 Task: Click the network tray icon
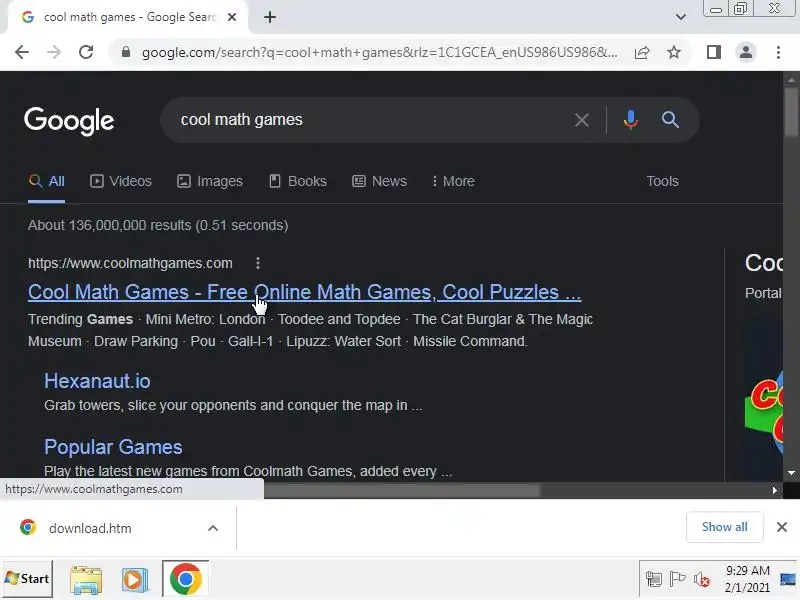(654, 579)
